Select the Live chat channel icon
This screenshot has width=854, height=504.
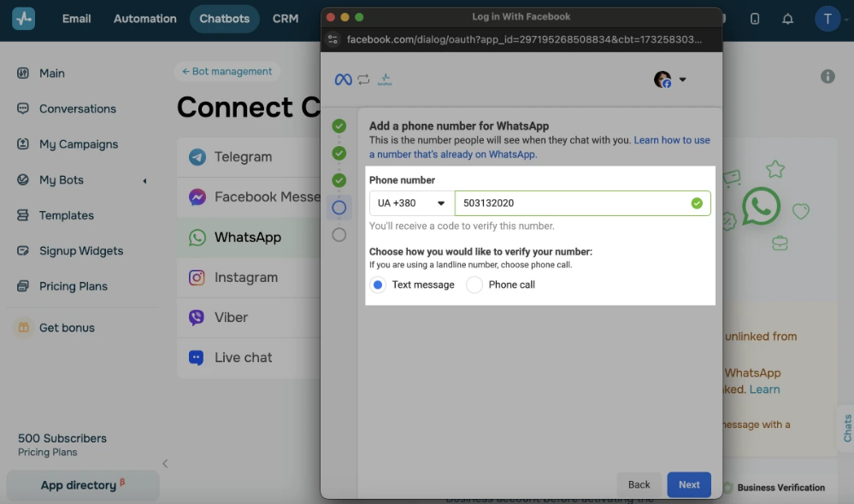pyautogui.click(x=196, y=358)
